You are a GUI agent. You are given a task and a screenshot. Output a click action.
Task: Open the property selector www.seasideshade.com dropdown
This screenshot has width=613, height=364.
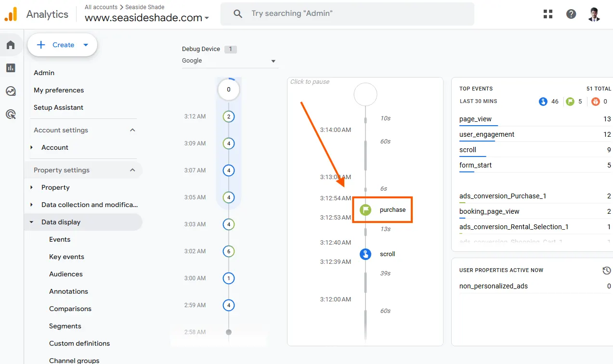(147, 18)
